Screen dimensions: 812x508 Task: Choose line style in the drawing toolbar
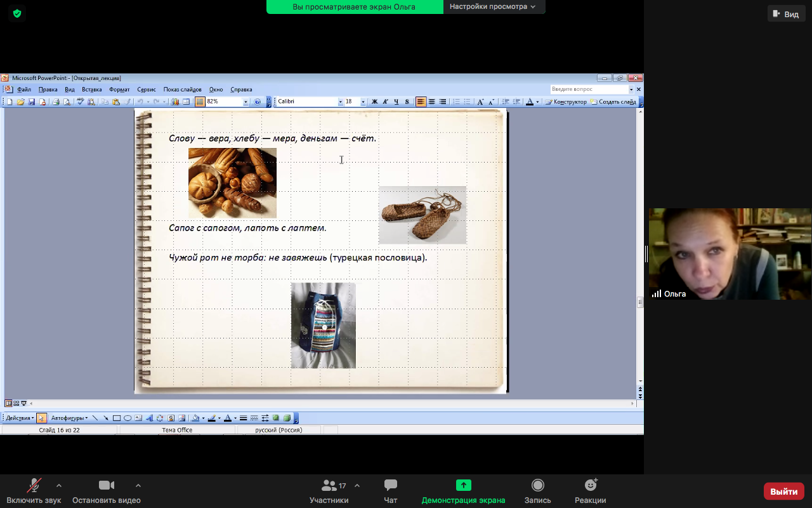(243, 418)
